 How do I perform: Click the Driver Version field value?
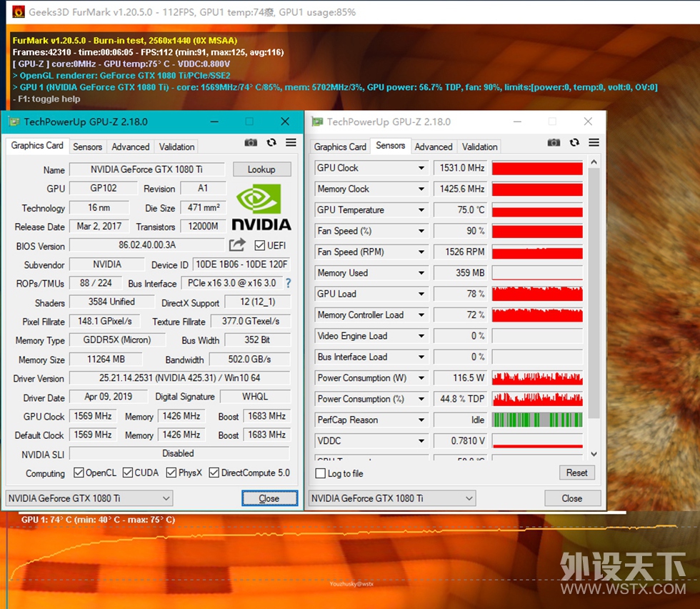[179, 378]
